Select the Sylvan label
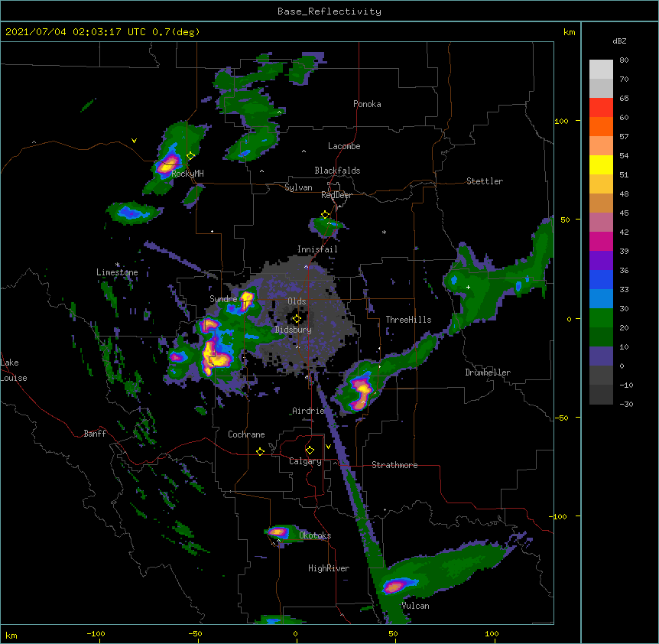The width and height of the screenshot is (659, 644). (298, 187)
